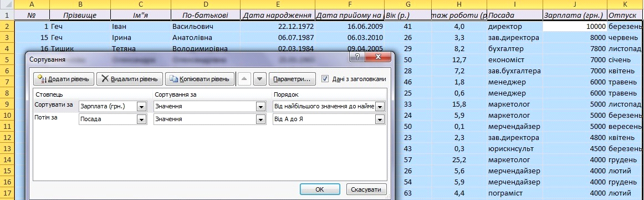Click the cell 'економіст'

[x=515, y=59]
